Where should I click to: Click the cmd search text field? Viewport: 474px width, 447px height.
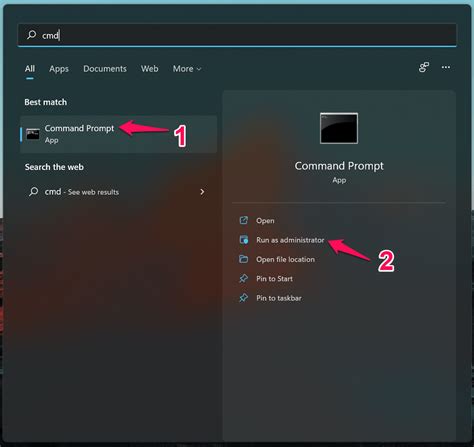click(237, 35)
